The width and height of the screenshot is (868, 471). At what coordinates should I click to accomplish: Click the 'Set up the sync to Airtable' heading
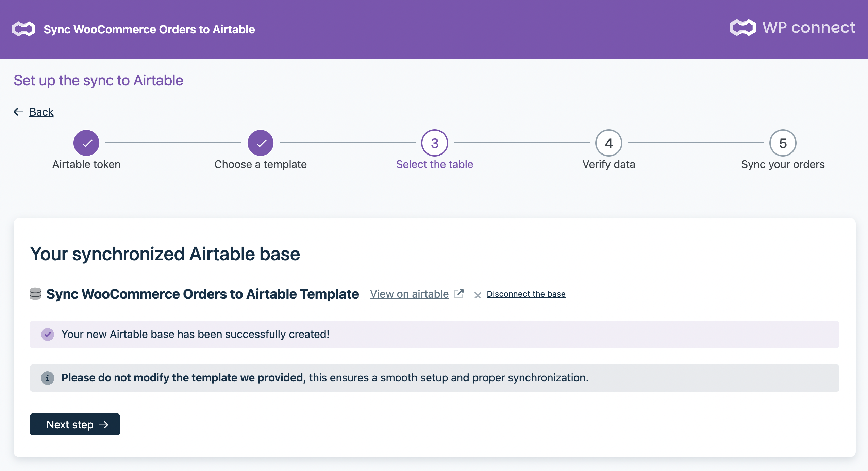point(98,81)
